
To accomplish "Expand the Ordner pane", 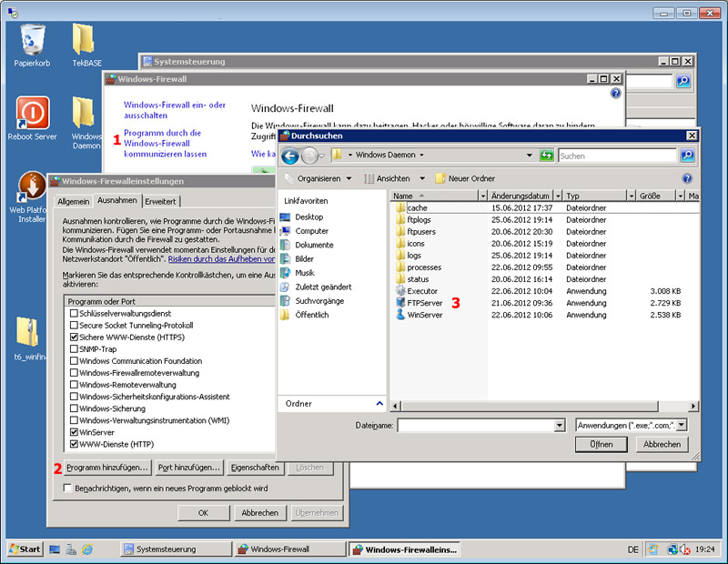I will click(379, 403).
